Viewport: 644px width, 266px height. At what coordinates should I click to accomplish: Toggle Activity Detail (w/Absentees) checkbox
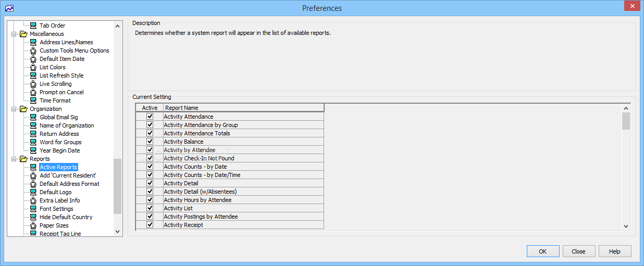point(150,192)
